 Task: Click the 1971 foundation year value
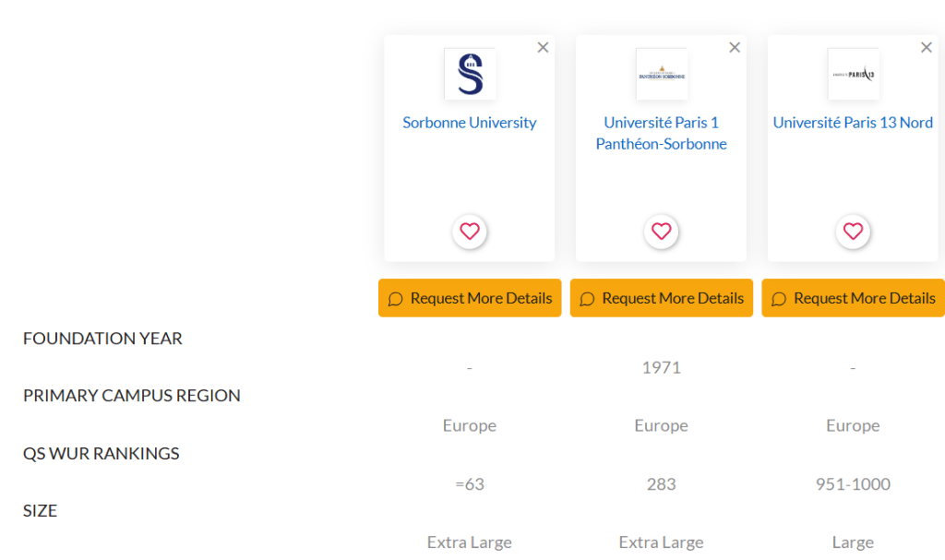pos(662,368)
